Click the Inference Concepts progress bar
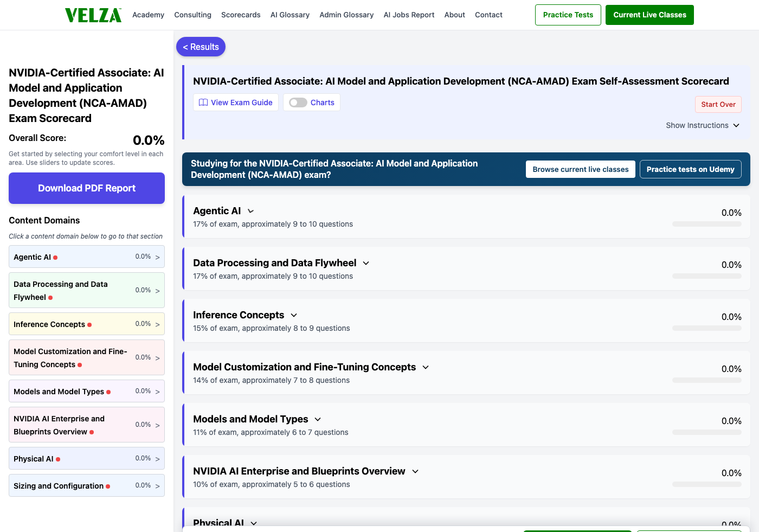The width and height of the screenshot is (759, 532). (707, 328)
